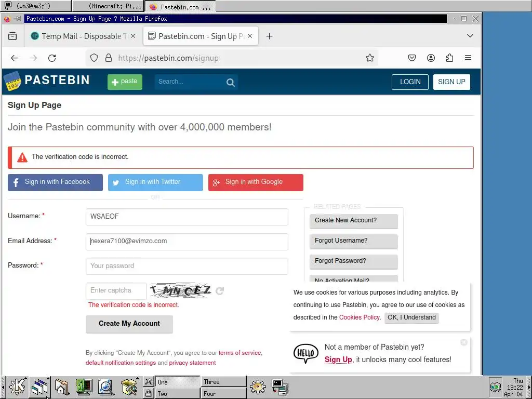Click the window pin icon in title bar
Viewport: 532px width, 399px height.
tap(17, 19)
